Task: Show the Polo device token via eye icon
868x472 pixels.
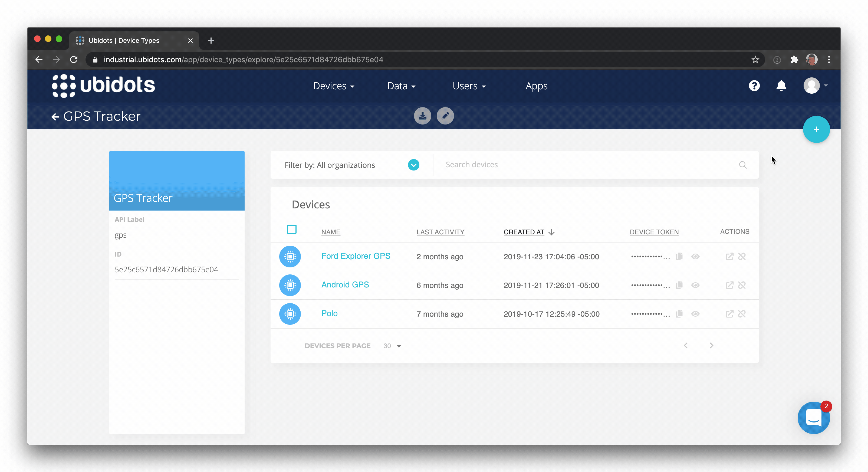Action: click(x=695, y=314)
